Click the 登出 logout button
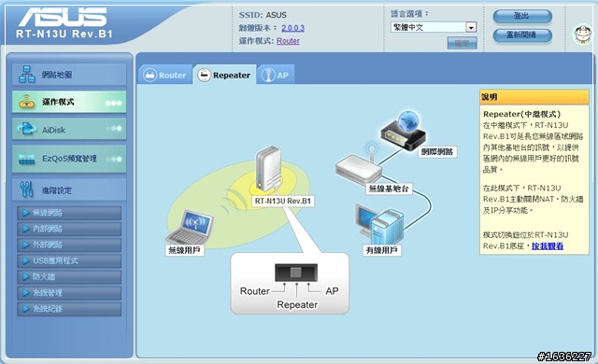The width and height of the screenshot is (598, 364). [x=522, y=16]
